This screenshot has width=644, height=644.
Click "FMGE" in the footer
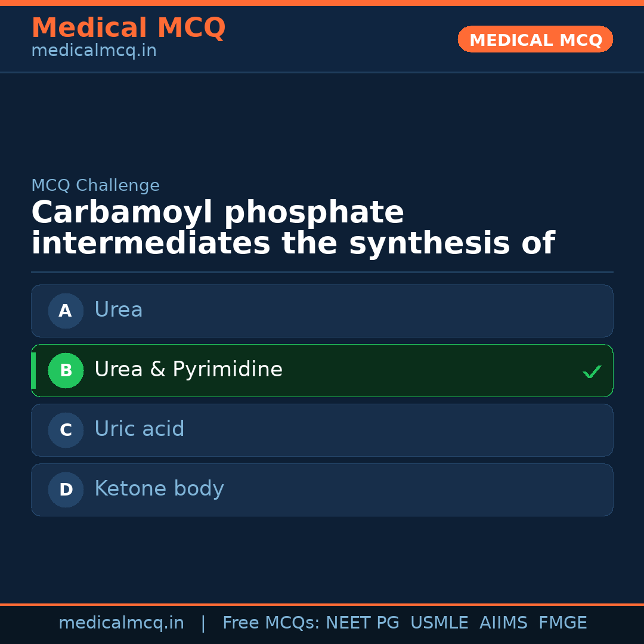pyautogui.click(x=562, y=623)
